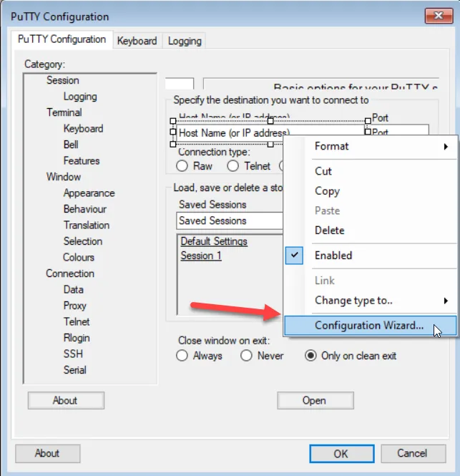460x476 pixels.
Task: Select Translation in the category tree
Action: coord(87,225)
